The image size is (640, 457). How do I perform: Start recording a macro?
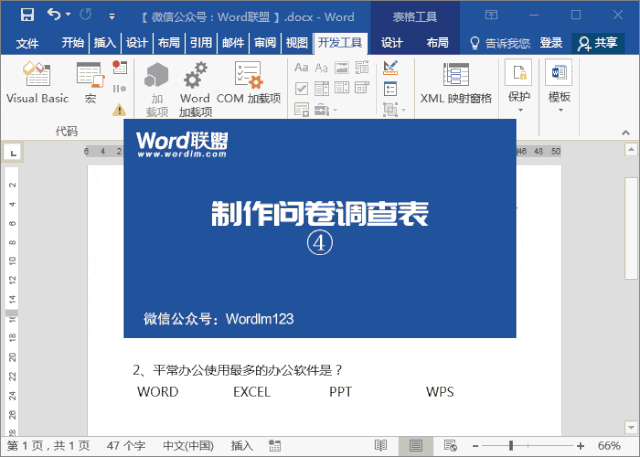tap(120, 67)
